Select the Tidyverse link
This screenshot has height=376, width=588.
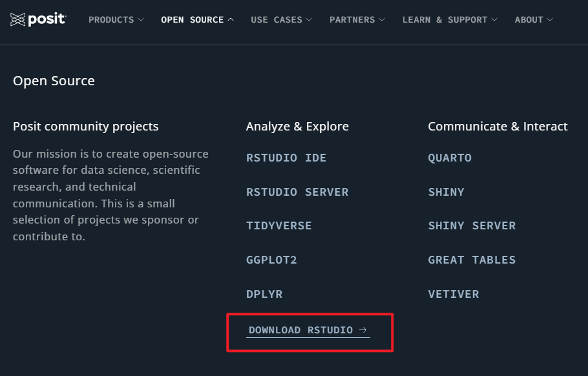278,226
